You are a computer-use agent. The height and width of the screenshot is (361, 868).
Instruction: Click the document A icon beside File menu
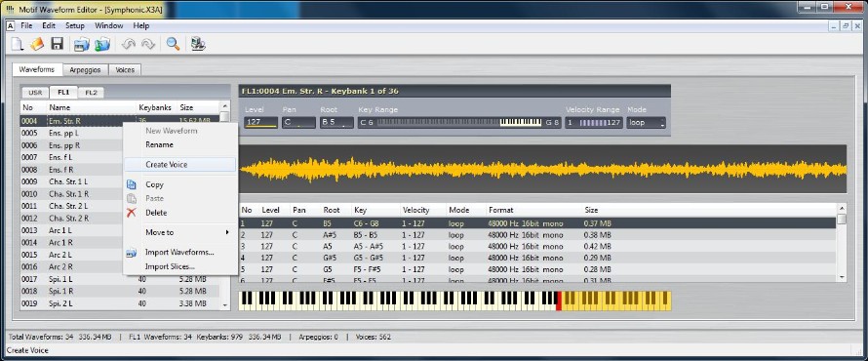11,26
